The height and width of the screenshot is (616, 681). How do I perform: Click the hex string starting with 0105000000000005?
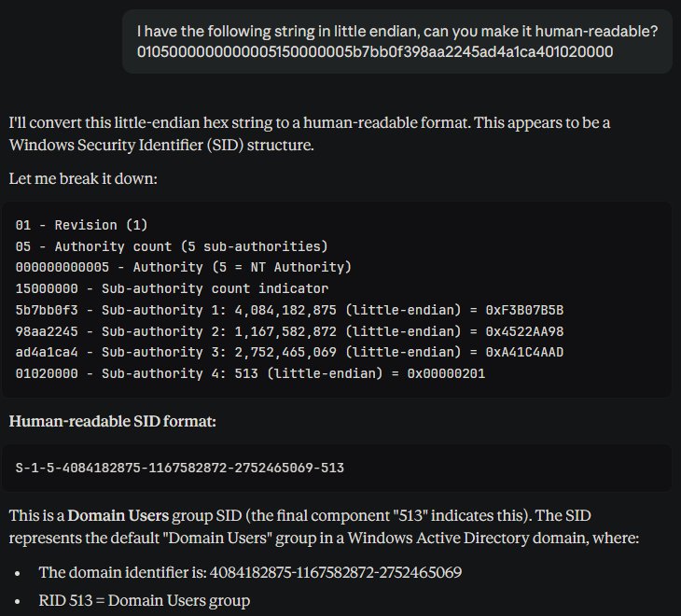coord(375,52)
